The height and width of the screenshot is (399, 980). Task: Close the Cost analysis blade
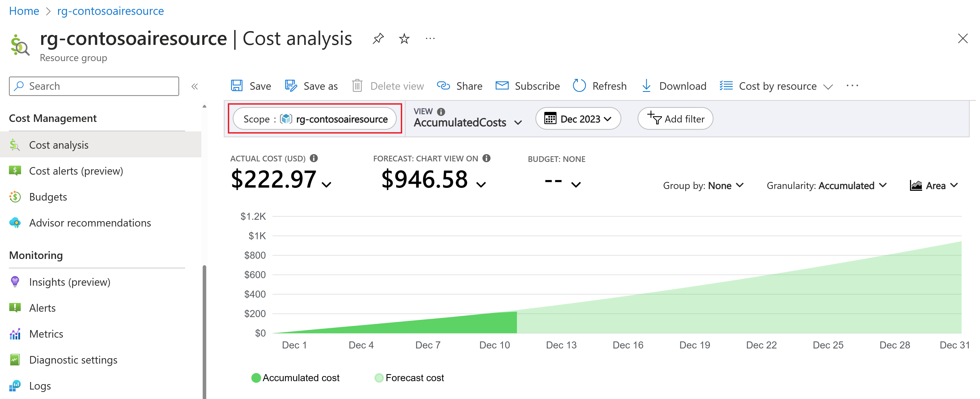click(962, 38)
